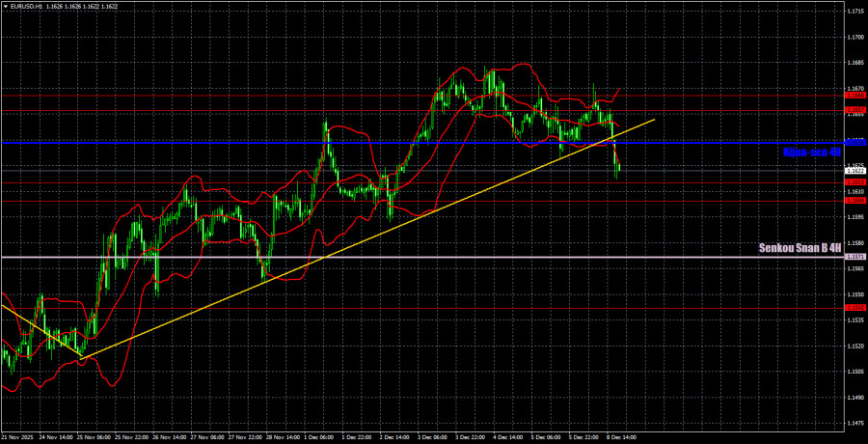Click the 1.1700 value on price axis
868x444 pixels.
pyautogui.click(x=855, y=37)
